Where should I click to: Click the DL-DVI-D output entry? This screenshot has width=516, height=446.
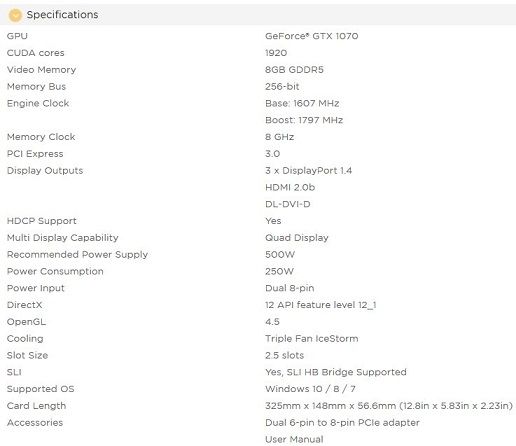click(287, 204)
